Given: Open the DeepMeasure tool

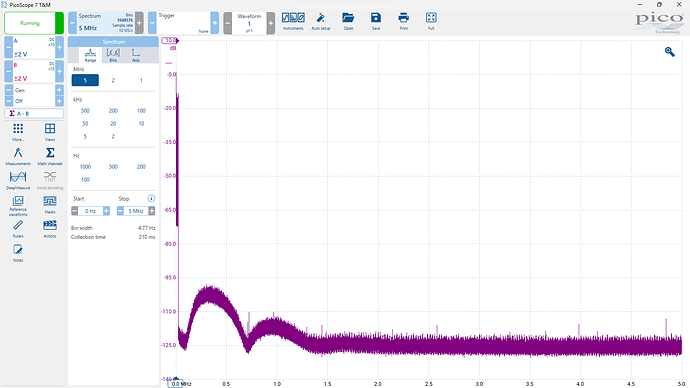Looking at the screenshot, I should (x=18, y=180).
